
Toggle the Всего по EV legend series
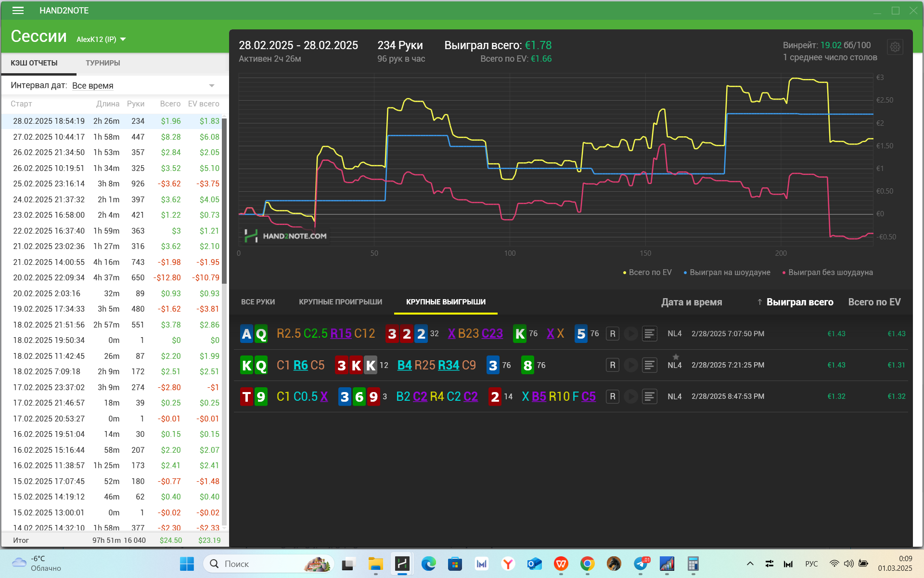(647, 273)
